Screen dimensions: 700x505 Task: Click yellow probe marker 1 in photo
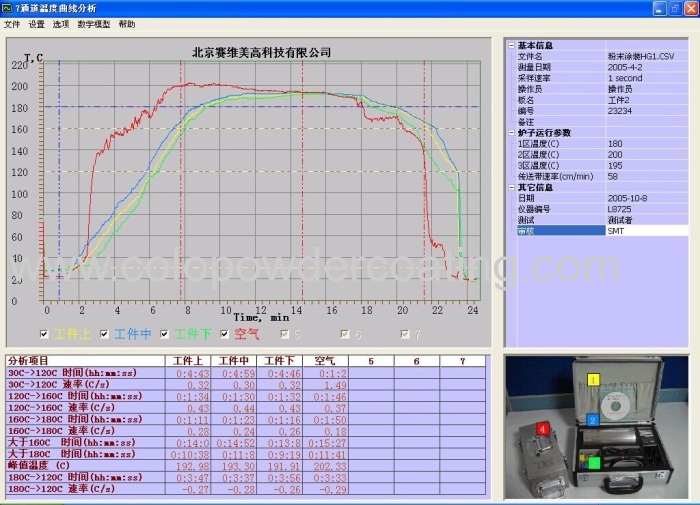(591, 380)
